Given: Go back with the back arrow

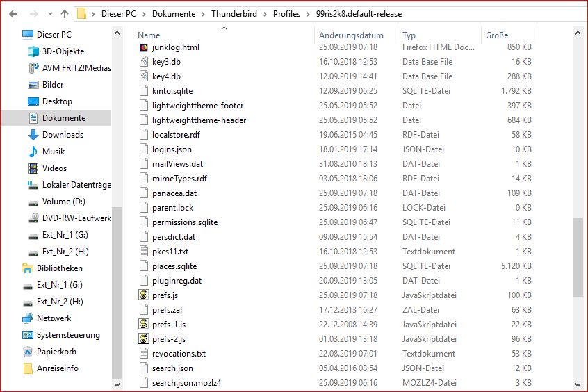Looking at the screenshot, I should (x=13, y=14).
